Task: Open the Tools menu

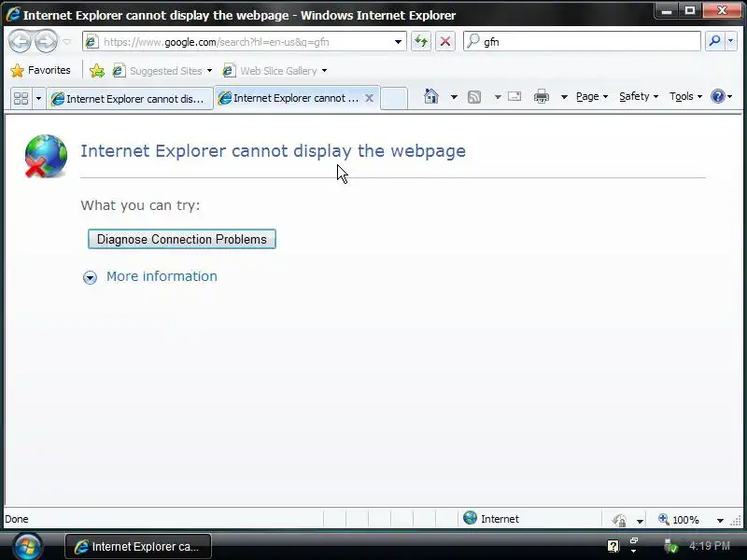Action: 685,97
